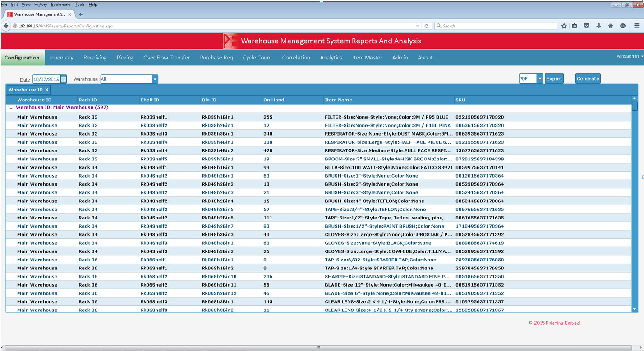Remove the Warehouse ID grouping tag
This screenshot has height=351, width=644.
(x=47, y=90)
